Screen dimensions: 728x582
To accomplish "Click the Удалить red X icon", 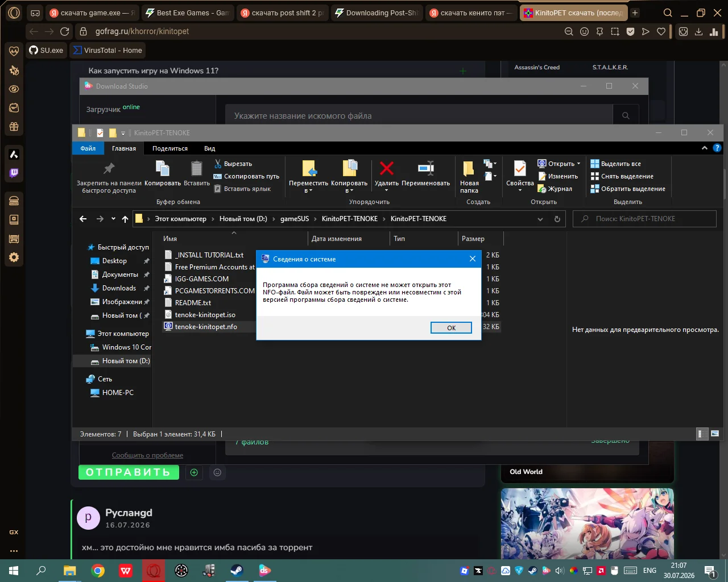I will coord(387,168).
